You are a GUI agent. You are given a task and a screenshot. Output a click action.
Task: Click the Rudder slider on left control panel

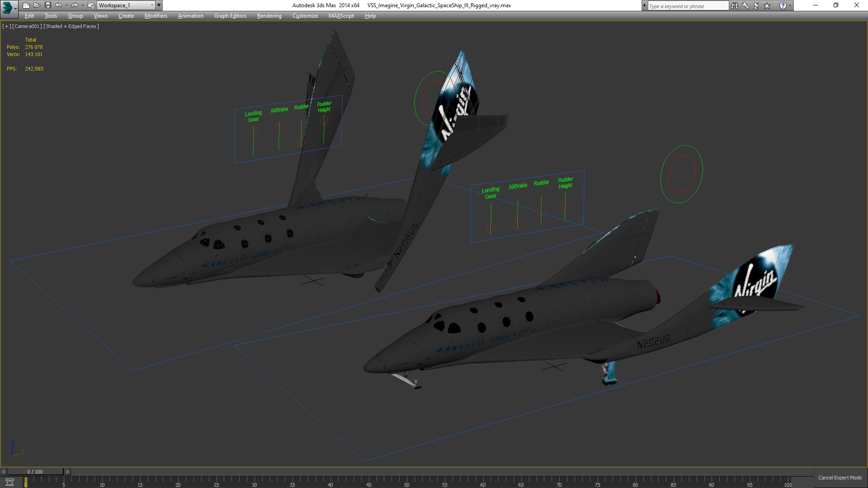[x=301, y=142]
